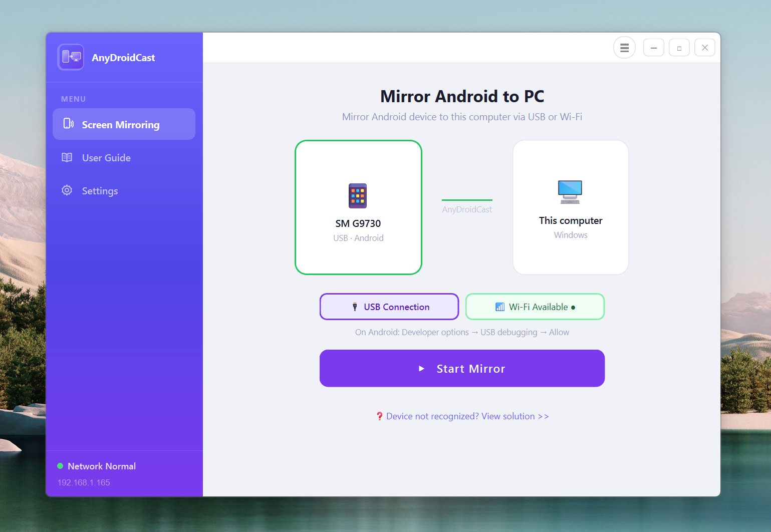
Task: Click the computer monitor icon
Action: [570, 192]
